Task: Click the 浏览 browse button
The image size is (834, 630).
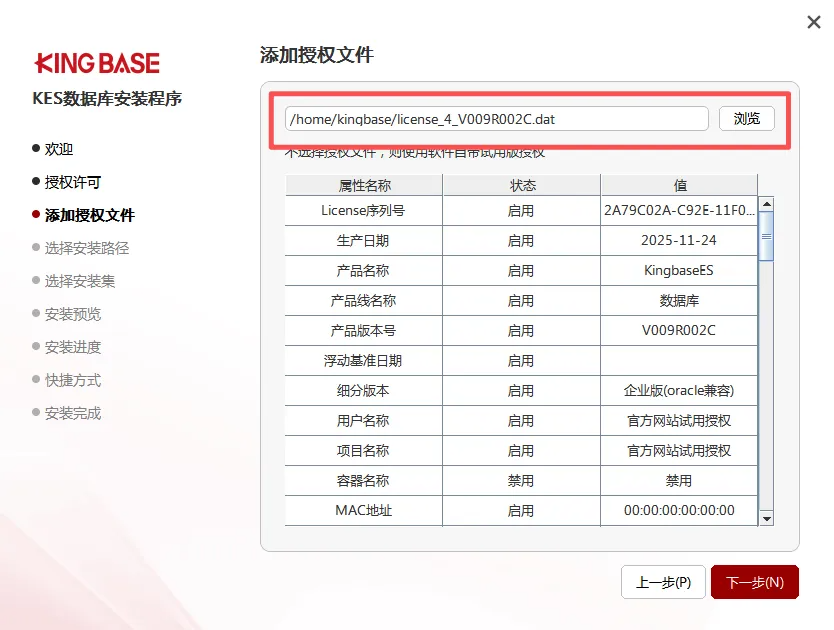Action: [746, 119]
